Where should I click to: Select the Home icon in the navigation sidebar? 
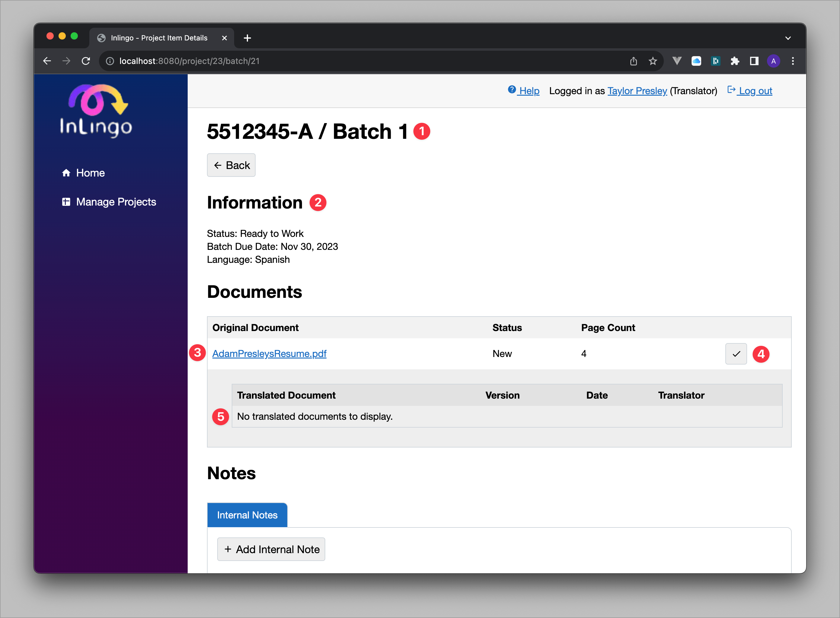(x=67, y=173)
